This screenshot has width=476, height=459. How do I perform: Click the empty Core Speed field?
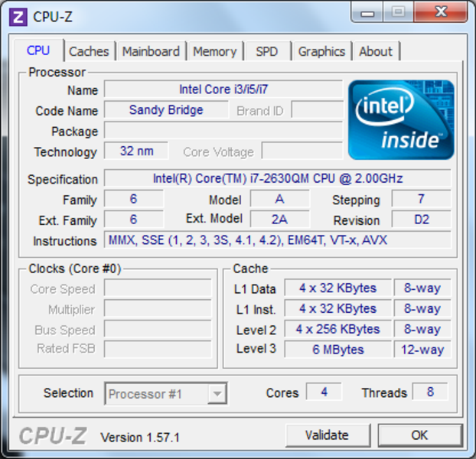coord(158,288)
